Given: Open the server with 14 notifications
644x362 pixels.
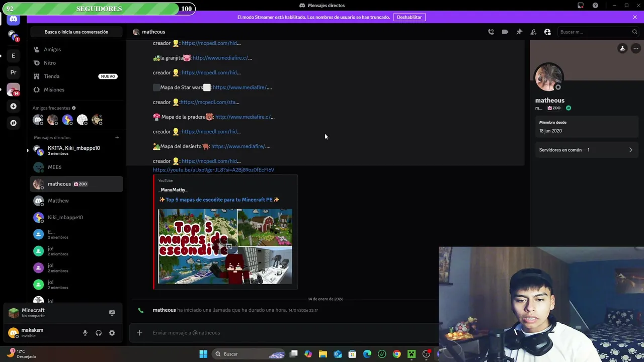Looking at the screenshot, I should [x=14, y=89].
